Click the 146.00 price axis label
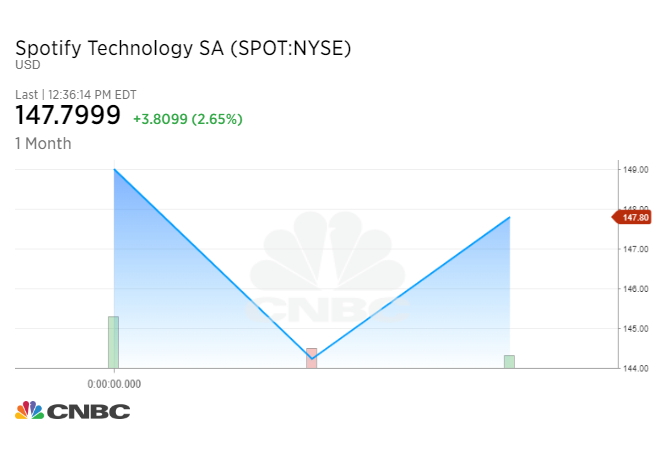670x450 pixels. pyautogui.click(x=636, y=289)
